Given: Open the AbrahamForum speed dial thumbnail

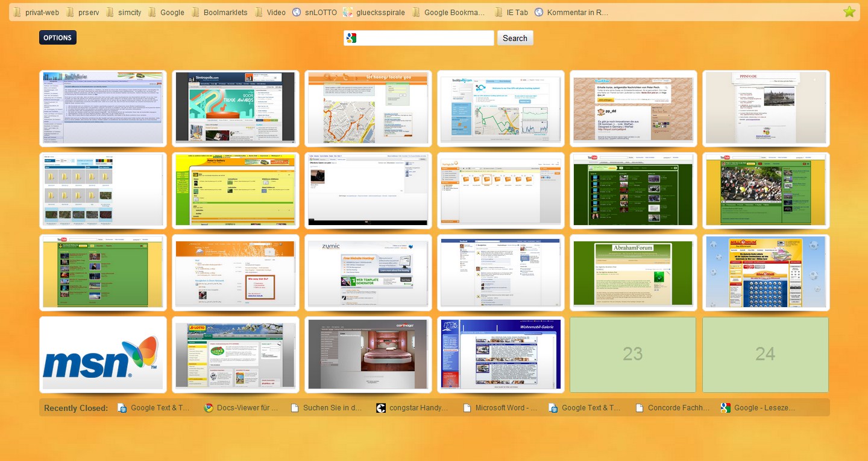Looking at the screenshot, I should point(633,273).
